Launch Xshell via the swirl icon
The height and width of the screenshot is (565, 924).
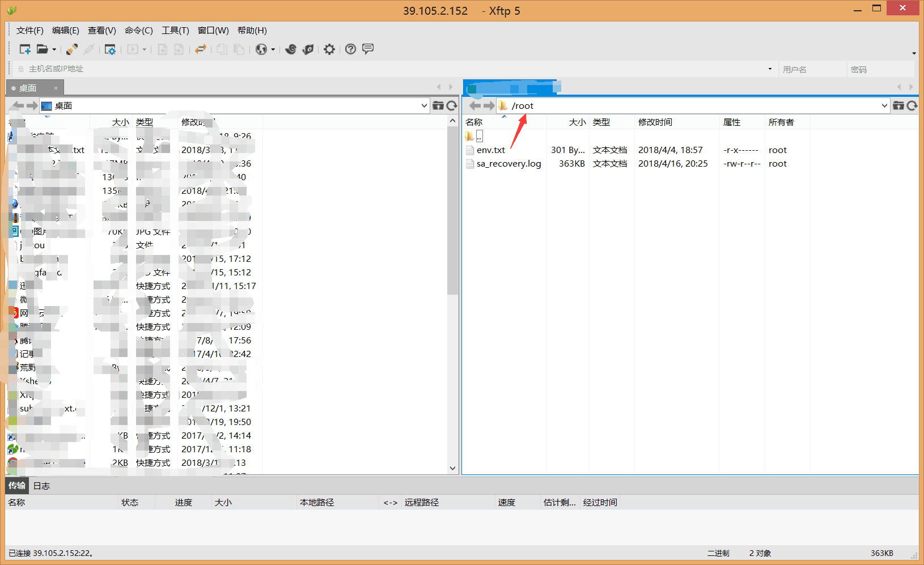(x=291, y=49)
